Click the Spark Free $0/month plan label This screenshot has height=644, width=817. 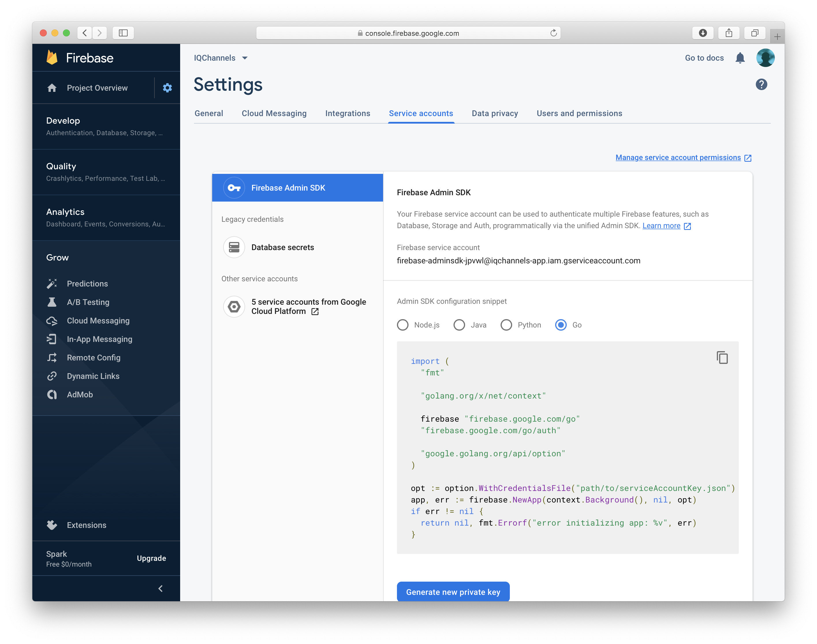pyautogui.click(x=69, y=559)
